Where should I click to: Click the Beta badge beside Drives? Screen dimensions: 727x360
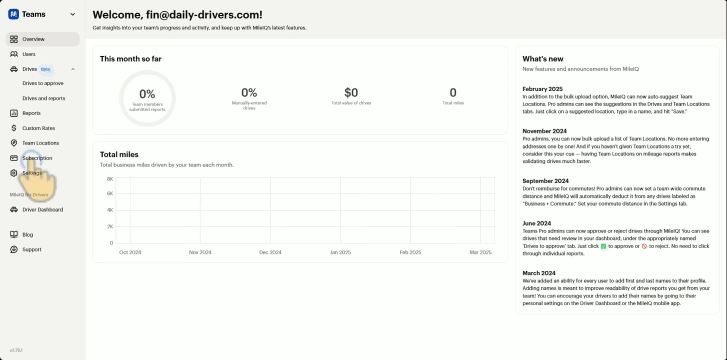coord(45,69)
